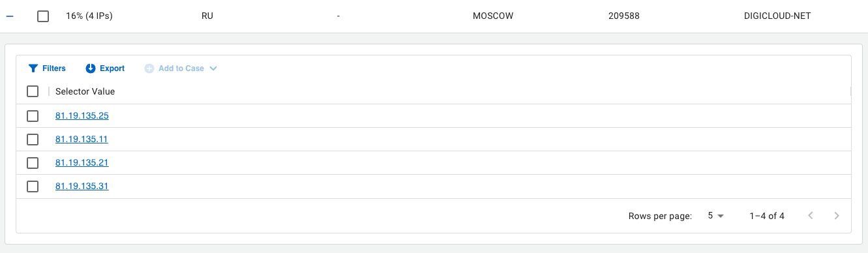Open IP link 81.19.135.25

pos(82,116)
